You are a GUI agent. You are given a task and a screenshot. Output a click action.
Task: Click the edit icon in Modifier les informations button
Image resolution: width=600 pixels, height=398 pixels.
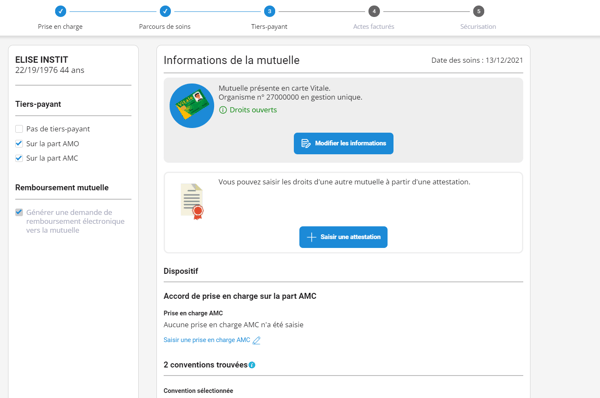click(x=306, y=144)
